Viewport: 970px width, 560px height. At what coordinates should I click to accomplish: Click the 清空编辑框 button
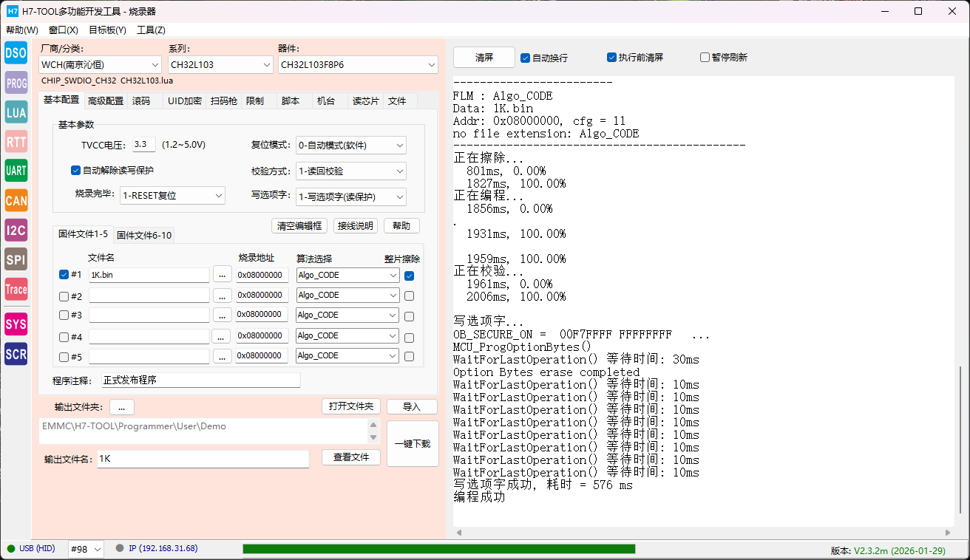[299, 226]
